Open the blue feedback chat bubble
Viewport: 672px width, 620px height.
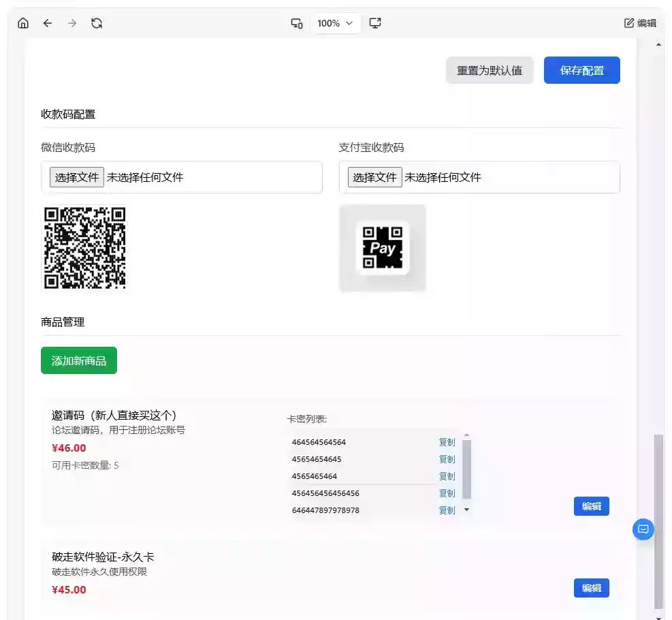coord(643,529)
